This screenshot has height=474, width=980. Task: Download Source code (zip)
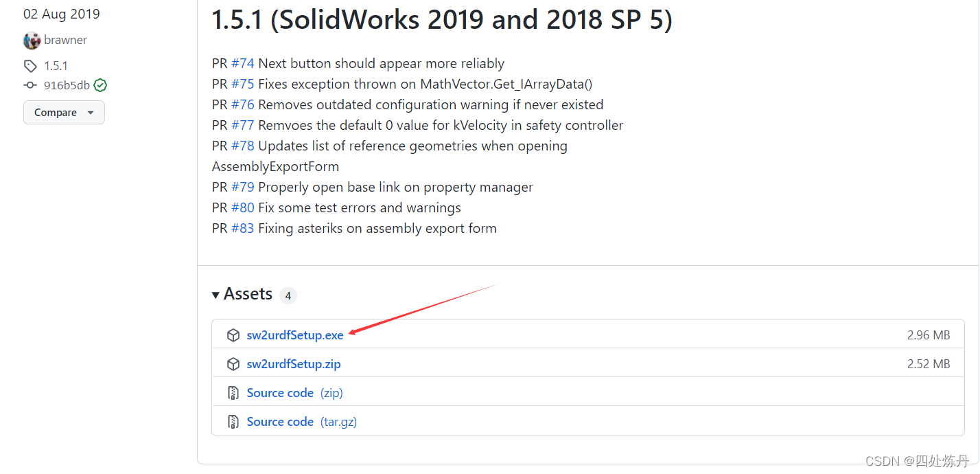[295, 393]
